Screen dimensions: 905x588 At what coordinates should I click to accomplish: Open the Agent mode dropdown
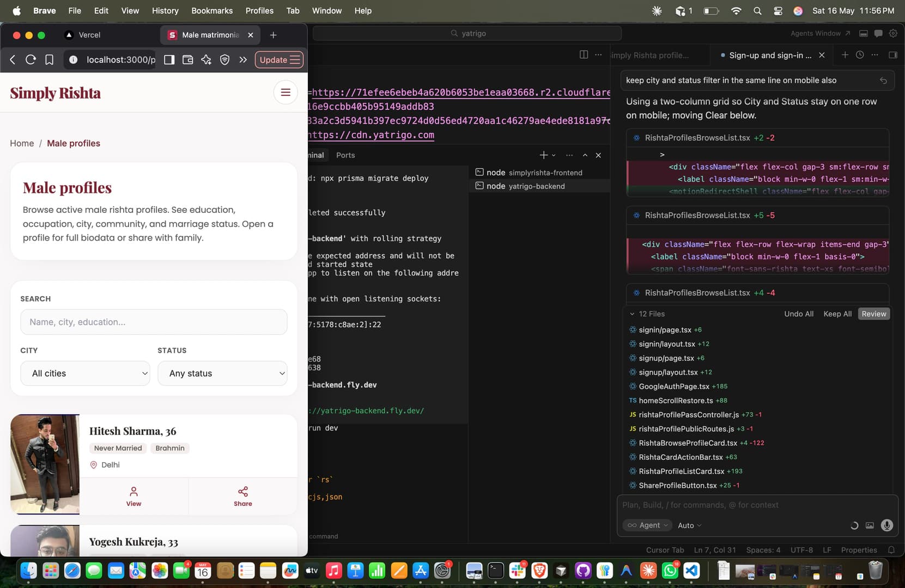(x=647, y=525)
